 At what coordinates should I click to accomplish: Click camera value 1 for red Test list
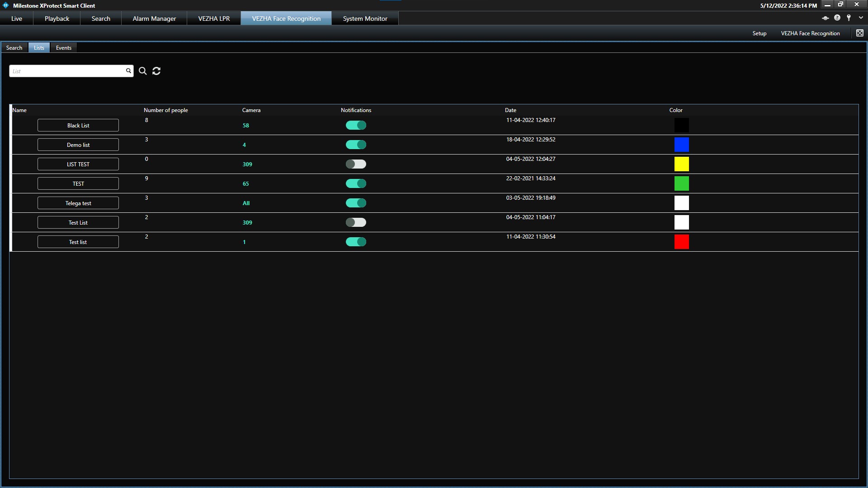(x=244, y=242)
